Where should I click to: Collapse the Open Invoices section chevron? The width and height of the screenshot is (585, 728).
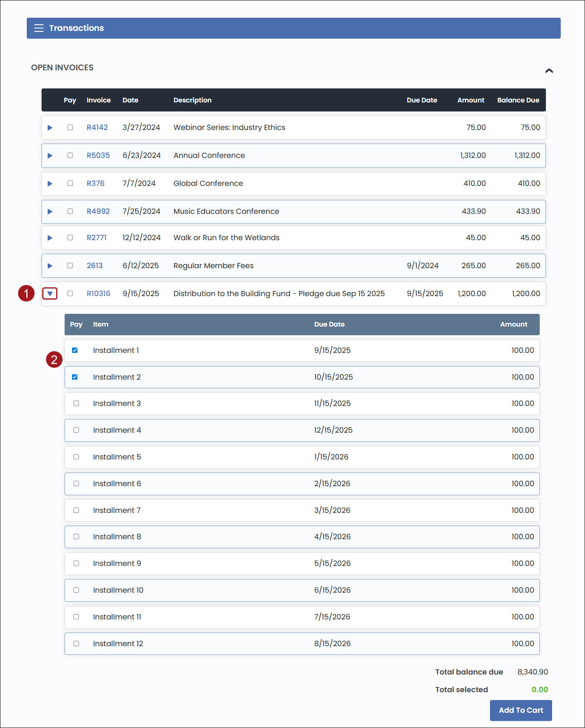click(549, 71)
